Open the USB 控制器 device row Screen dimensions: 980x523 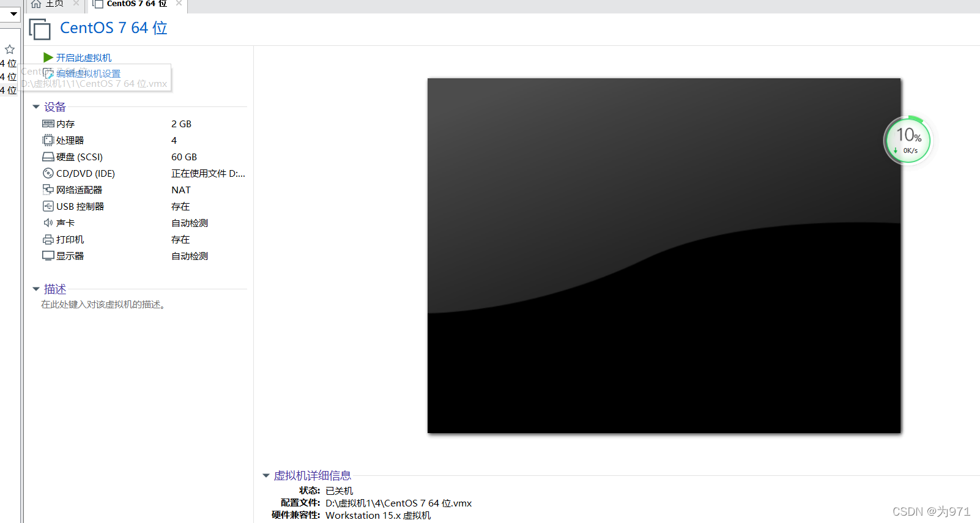tap(144, 206)
